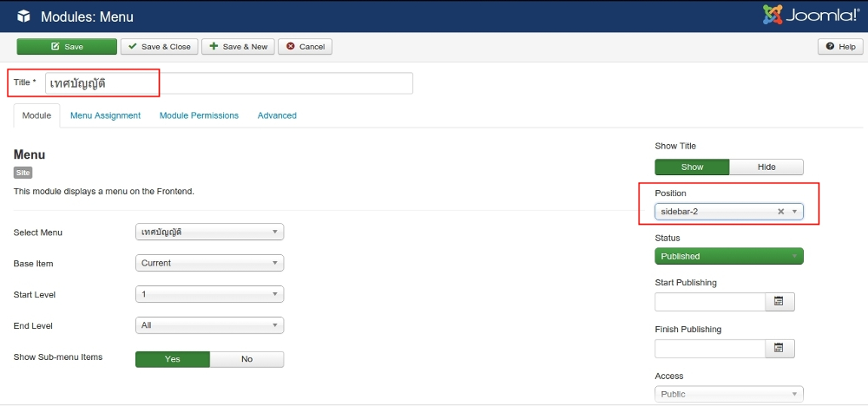Viewport: 868px width, 406px height.
Task: Click 'This module displays a menu' description
Action: [104, 192]
